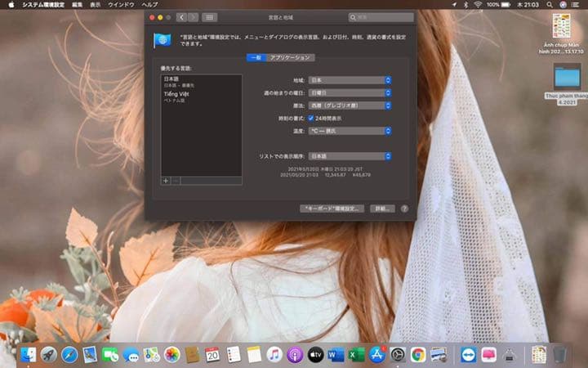Image resolution: width=588 pixels, height=368 pixels.
Task: Open Trash at Dock's end
Action: pos(559,354)
